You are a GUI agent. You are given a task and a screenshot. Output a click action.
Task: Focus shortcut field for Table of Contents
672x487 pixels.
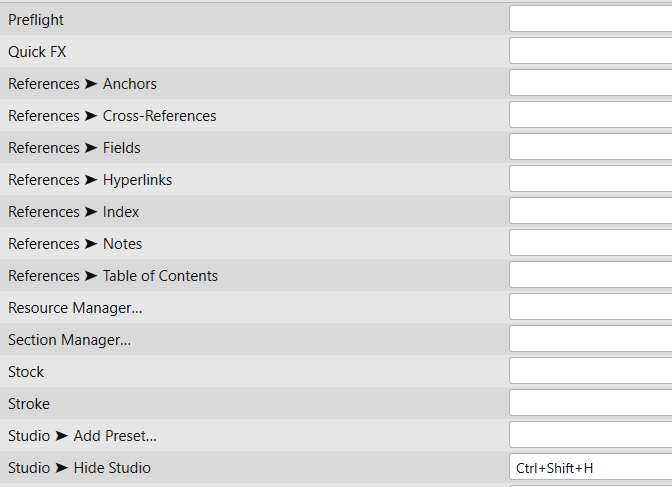pyautogui.click(x=590, y=275)
